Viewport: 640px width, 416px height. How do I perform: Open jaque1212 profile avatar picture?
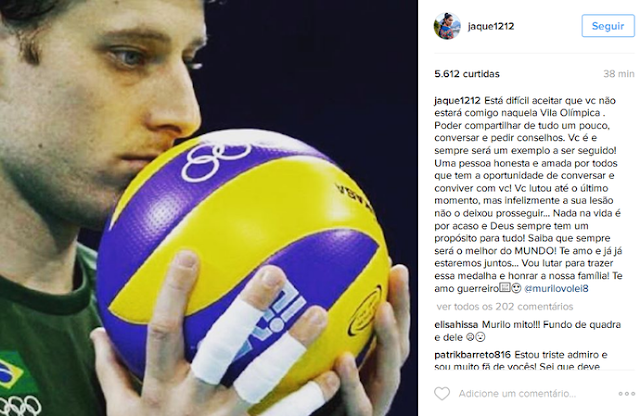[x=447, y=26]
